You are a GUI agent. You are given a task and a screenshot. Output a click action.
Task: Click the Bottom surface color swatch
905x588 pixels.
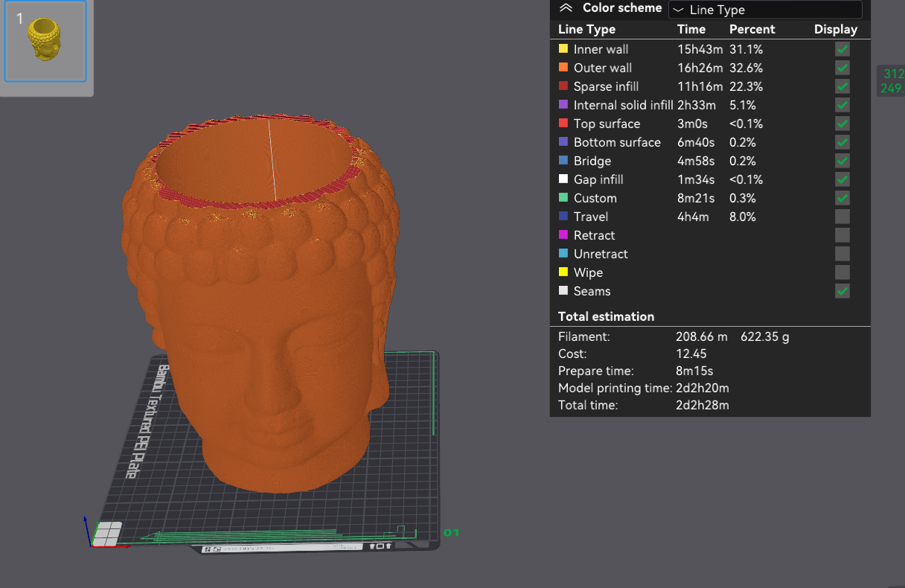[x=563, y=141]
